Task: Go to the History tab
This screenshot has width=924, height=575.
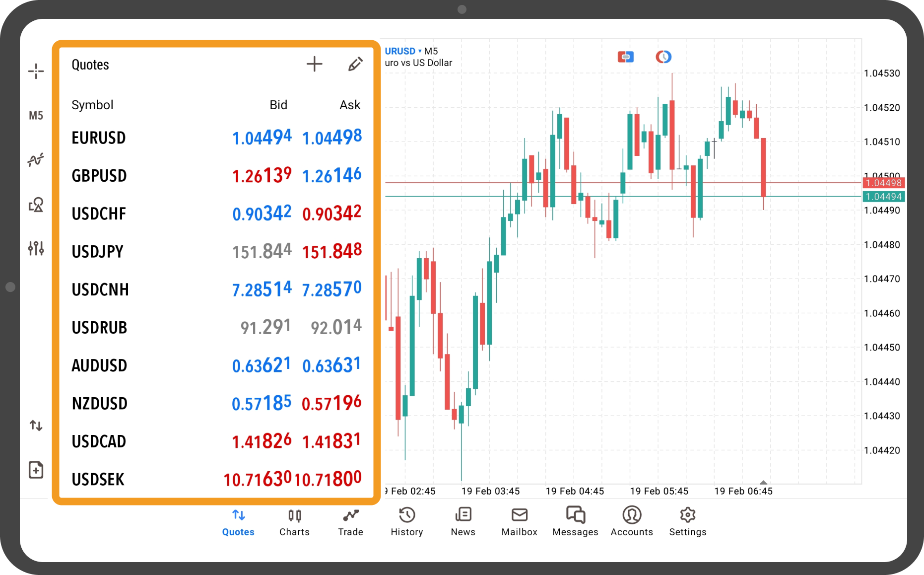Action: (x=406, y=522)
